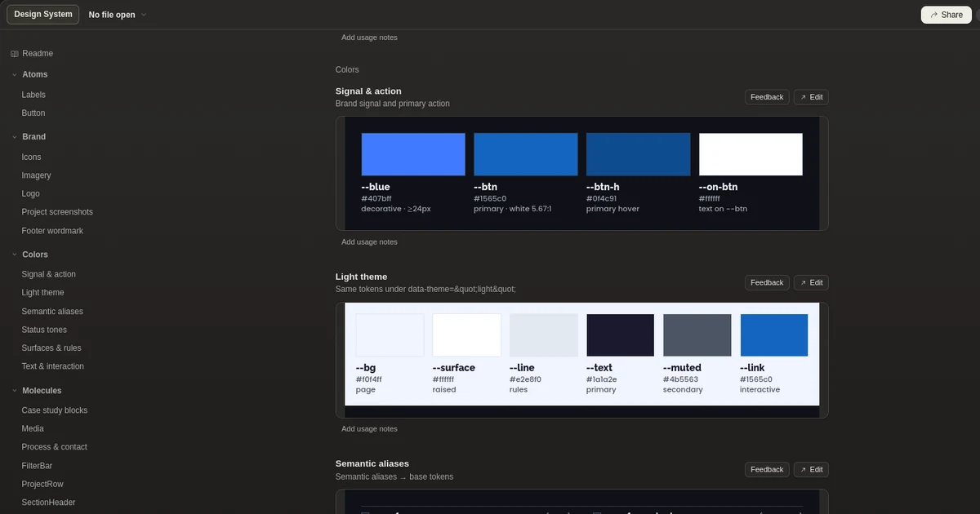Click the Signal & action heading
This screenshot has width=980, height=514.
368,91
